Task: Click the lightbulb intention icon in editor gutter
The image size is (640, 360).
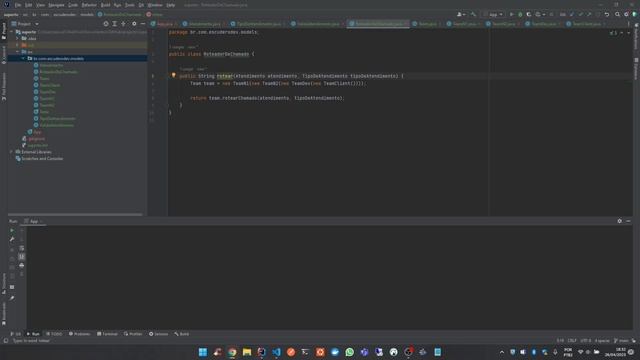Action: click(173, 76)
